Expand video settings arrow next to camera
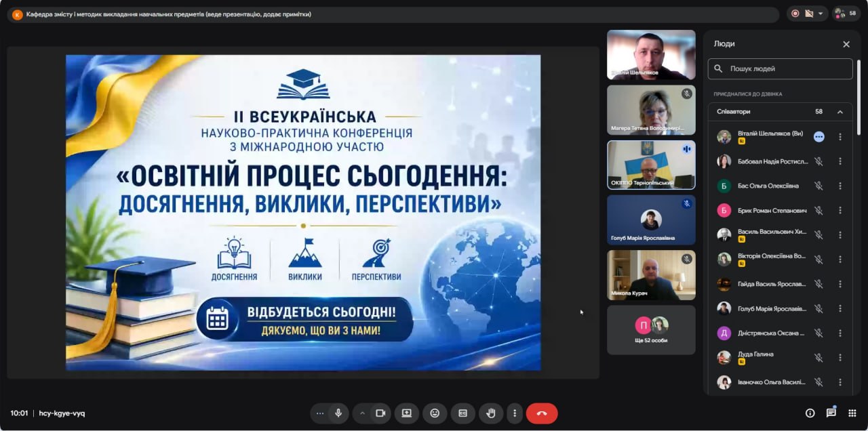 (x=362, y=413)
